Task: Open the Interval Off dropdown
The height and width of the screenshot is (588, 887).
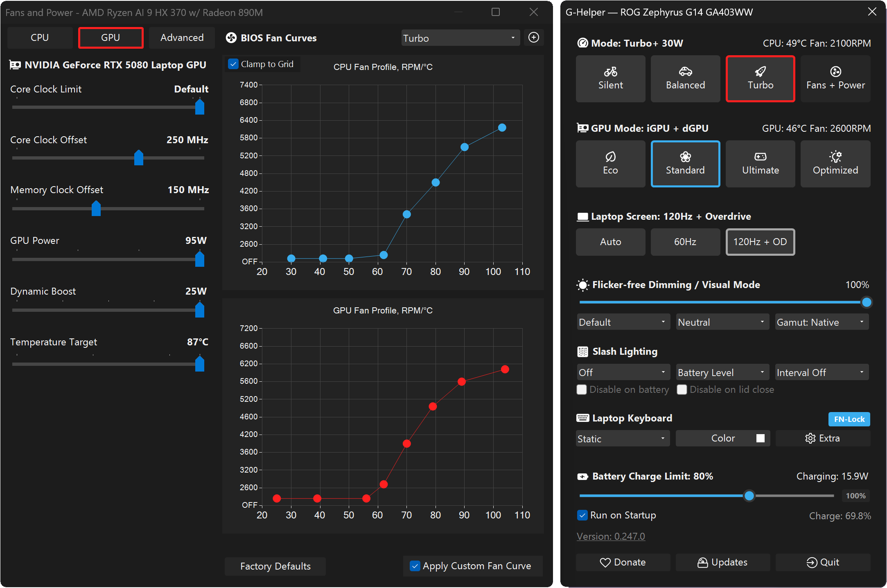Action: tap(822, 372)
